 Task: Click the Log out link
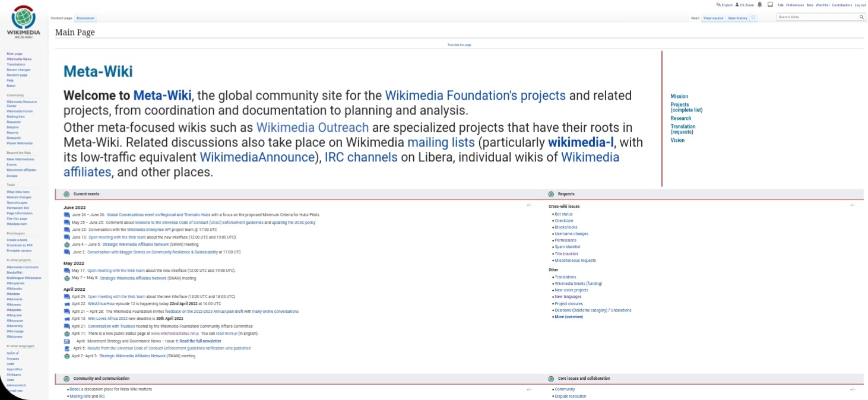[860, 5]
